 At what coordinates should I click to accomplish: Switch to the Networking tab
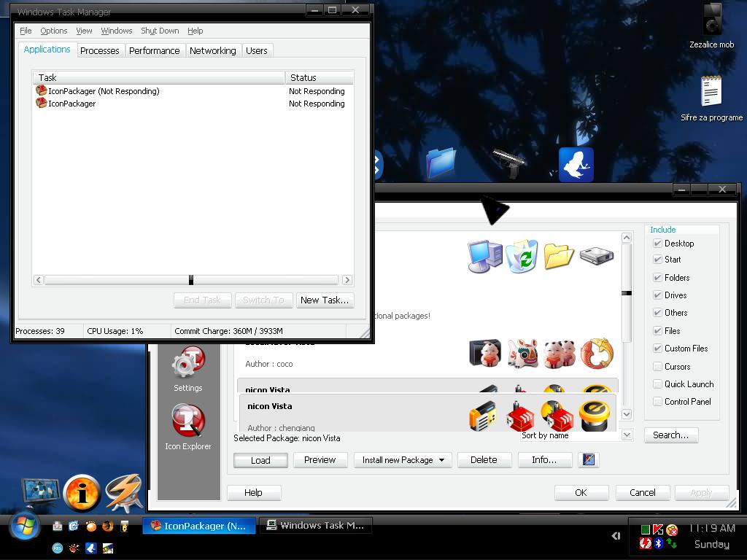[212, 50]
